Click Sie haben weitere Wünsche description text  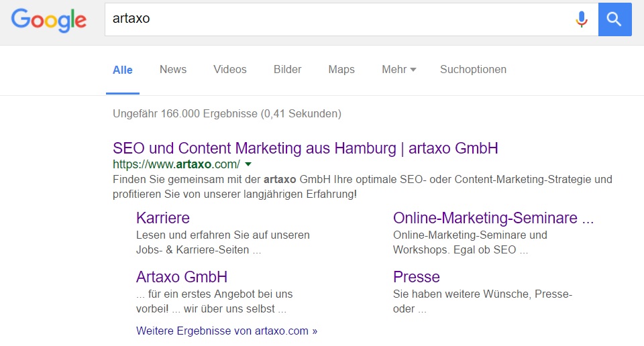482,302
